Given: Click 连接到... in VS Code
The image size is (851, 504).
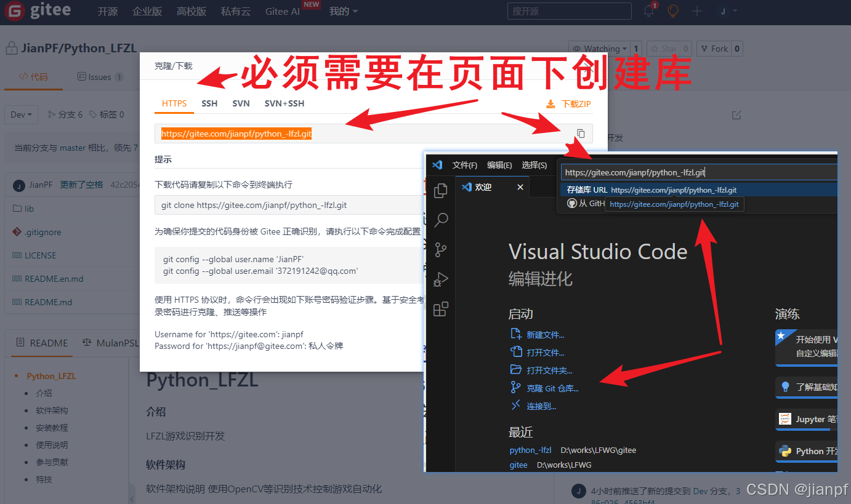Looking at the screenshot, I should 533,406.
